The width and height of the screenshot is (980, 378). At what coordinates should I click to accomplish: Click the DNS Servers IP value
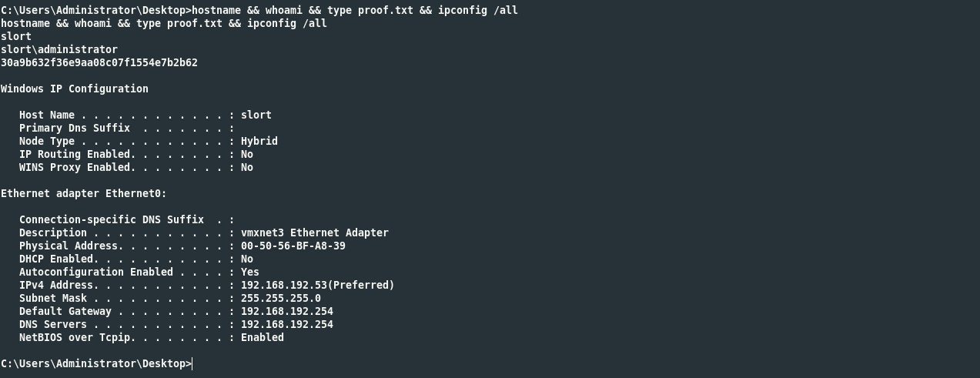(286, 324)
